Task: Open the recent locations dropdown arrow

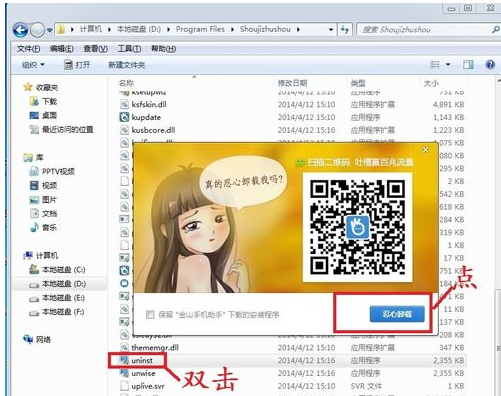Action: coord(49,30)
